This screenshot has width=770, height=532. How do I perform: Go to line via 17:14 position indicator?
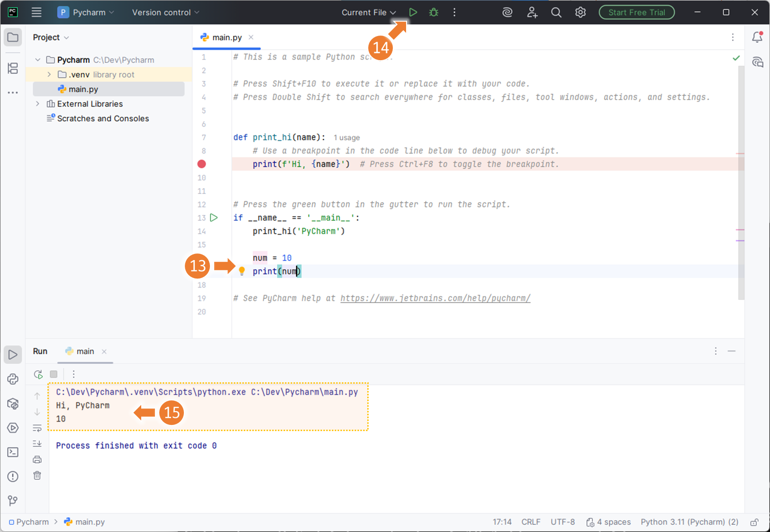pyautogui.click(x=502, y=522)
